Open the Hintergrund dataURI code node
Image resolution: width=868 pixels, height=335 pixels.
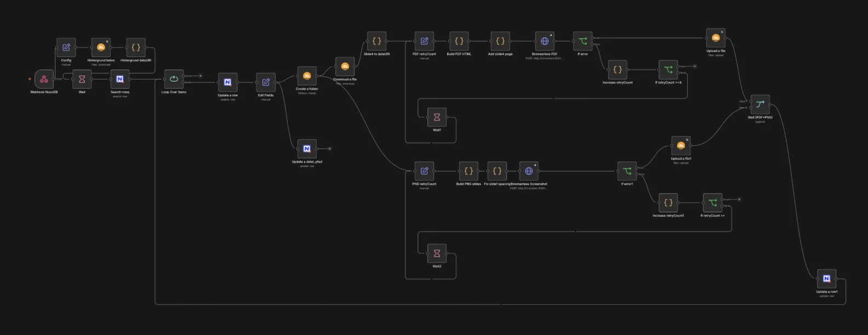(136, 48)
